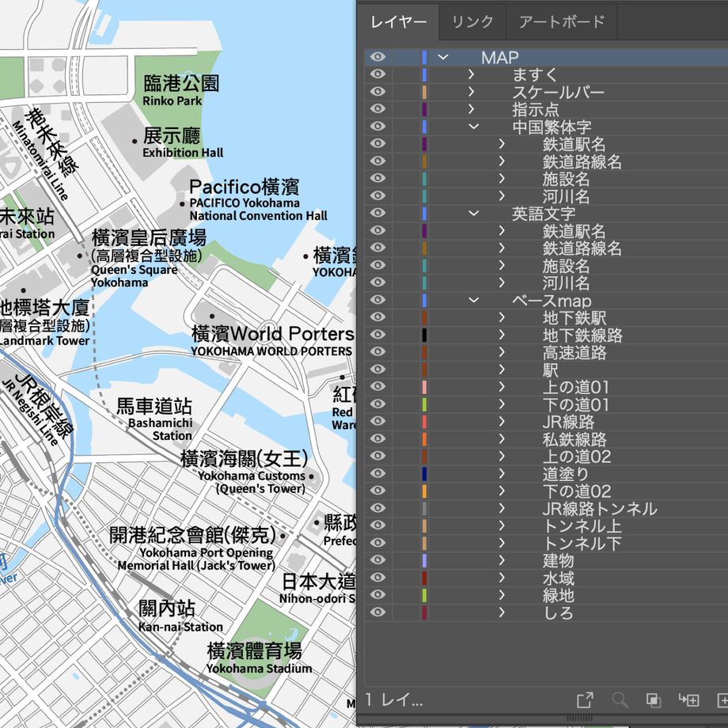This screenshot has width=728, height=728.
Task: Hide the スケールバー layer
Action: (378, 92)
